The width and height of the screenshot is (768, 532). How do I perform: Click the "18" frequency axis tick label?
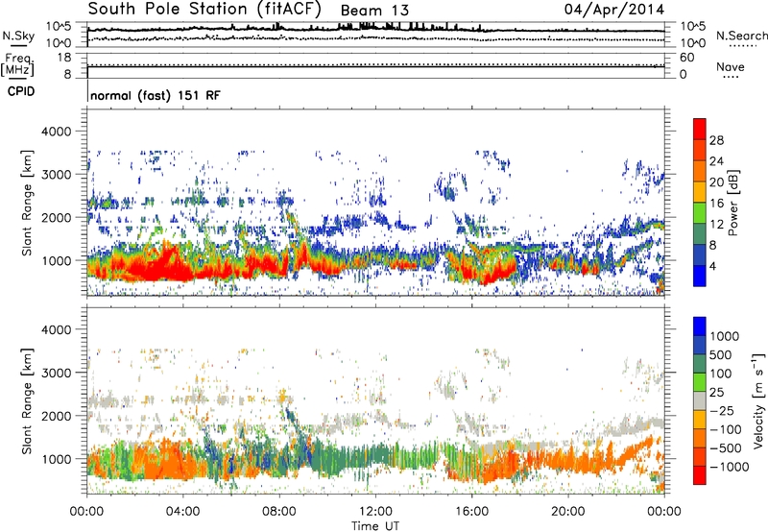coord(64,58)
